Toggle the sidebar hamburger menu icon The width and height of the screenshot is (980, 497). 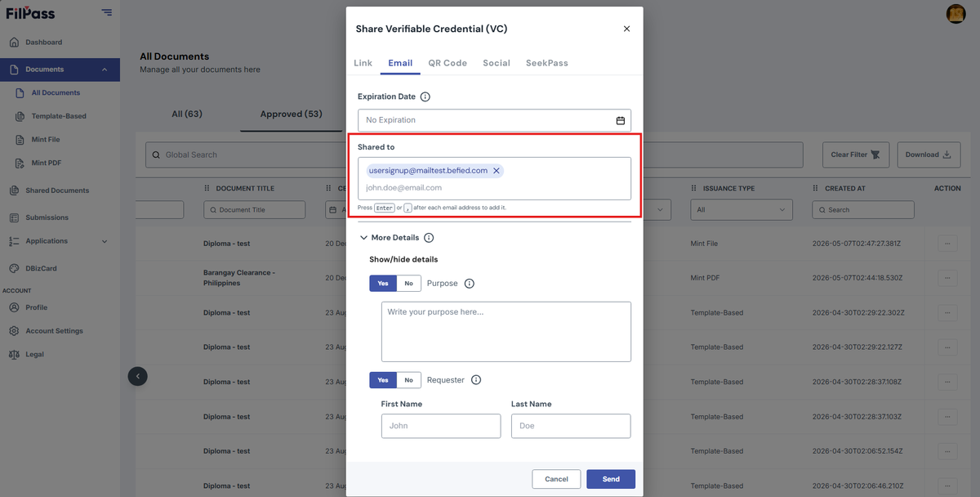[x=107, y=12]
